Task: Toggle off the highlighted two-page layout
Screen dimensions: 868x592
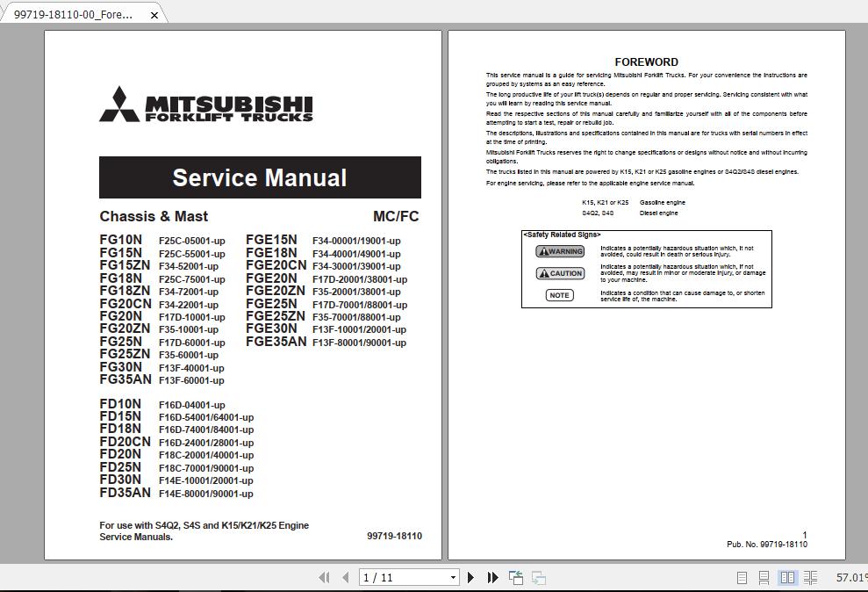Action: click(x=787, y=578)
